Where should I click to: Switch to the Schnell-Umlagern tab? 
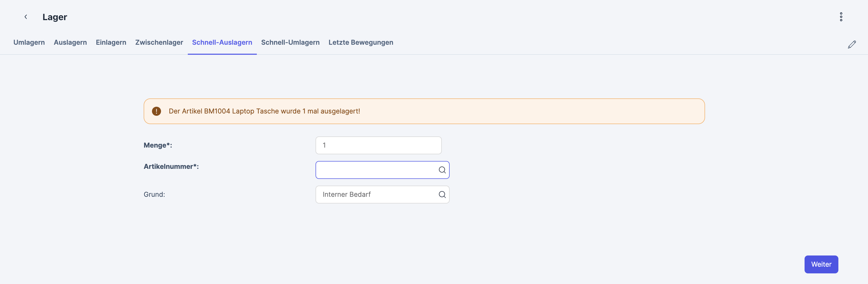pos(290,42)
